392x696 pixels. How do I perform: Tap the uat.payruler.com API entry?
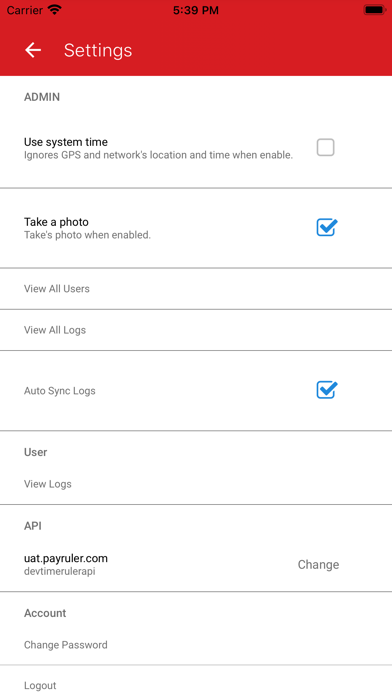pos(66,558)
